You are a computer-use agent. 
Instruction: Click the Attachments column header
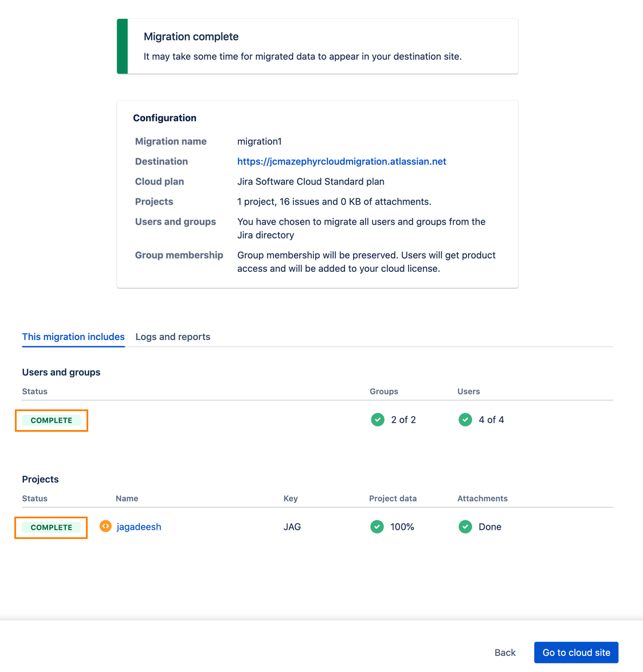point(482,498)
